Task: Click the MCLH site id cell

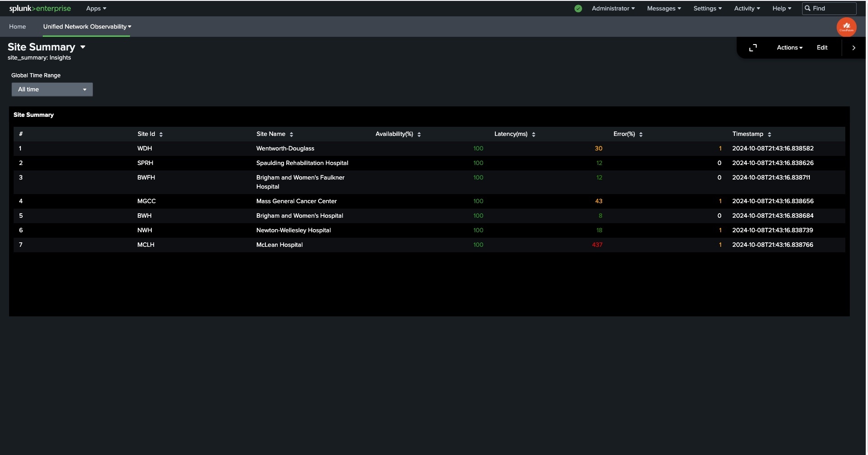Action: [146, 245]
